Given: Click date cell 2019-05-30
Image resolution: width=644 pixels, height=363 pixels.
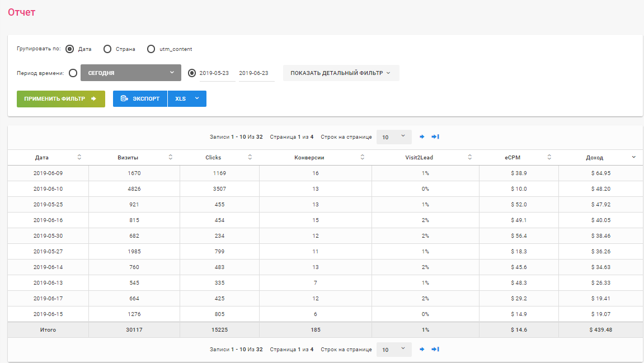Looking at the screenshot, I should point(48,235).
